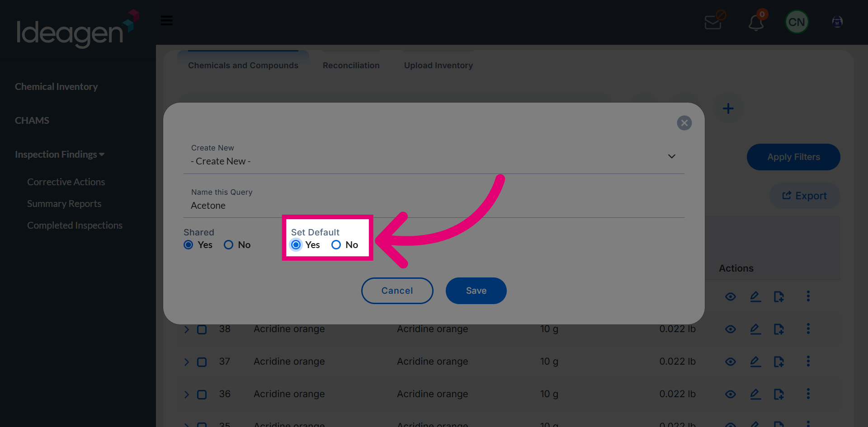The width and height of the screenshot is (868, 427).
Task: Select Shared No radio button
Action: pyautogui.click(x=229, y=244)
